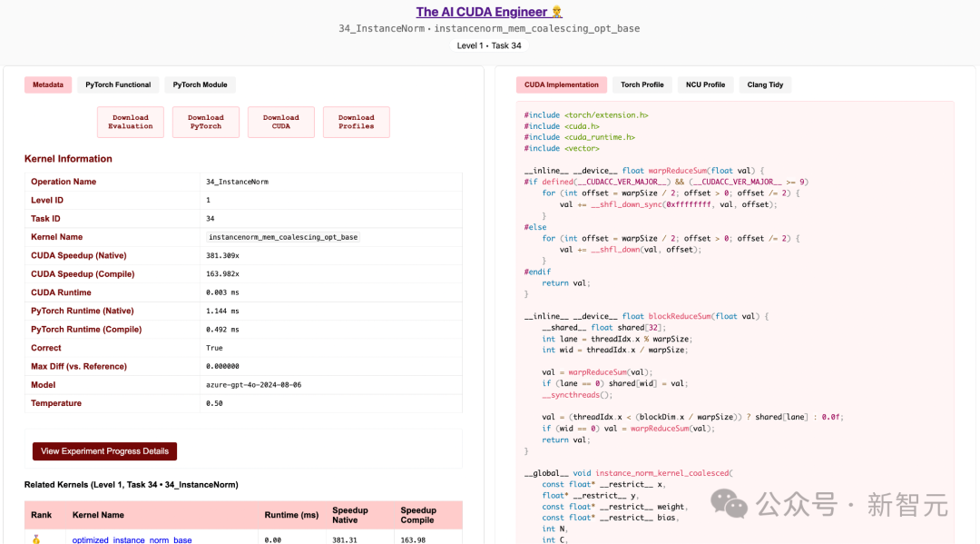
Task: Select the Metadata tab
Action: pyautogui.click(x=48, y=85)
